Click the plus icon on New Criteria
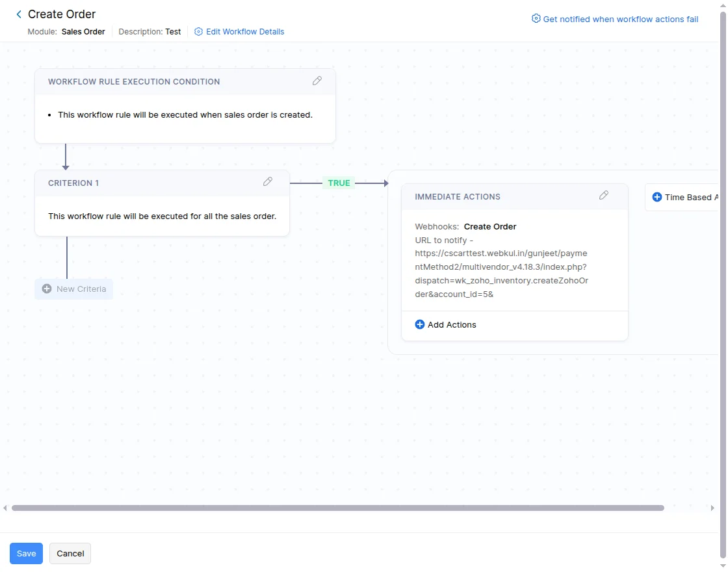The image size is (728, 572). point(47,289)
